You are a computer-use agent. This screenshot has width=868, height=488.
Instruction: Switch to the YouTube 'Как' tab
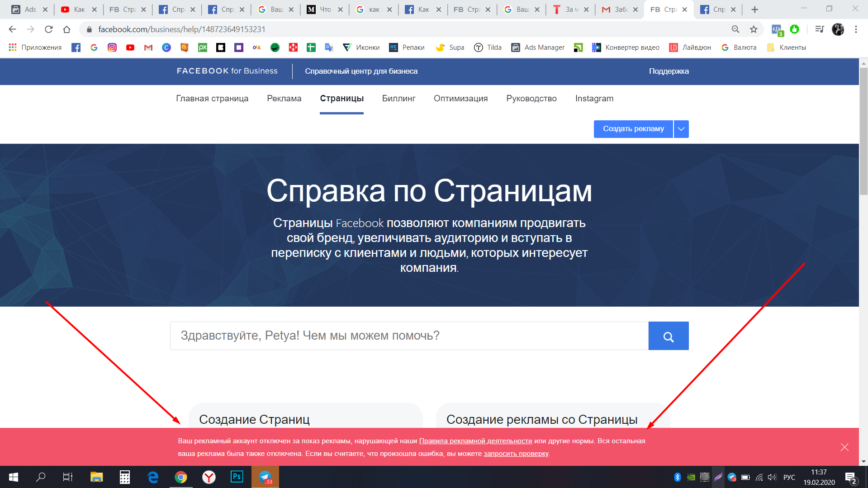78,9
